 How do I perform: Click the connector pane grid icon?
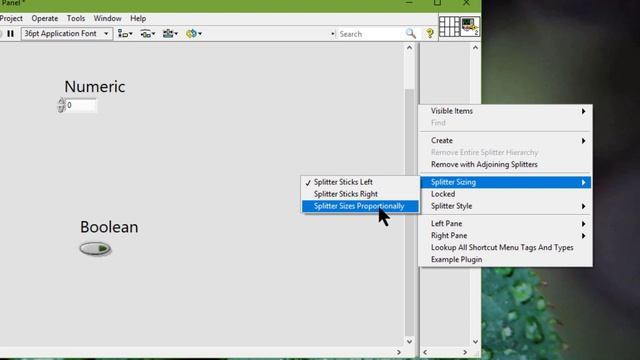[449, 27]
